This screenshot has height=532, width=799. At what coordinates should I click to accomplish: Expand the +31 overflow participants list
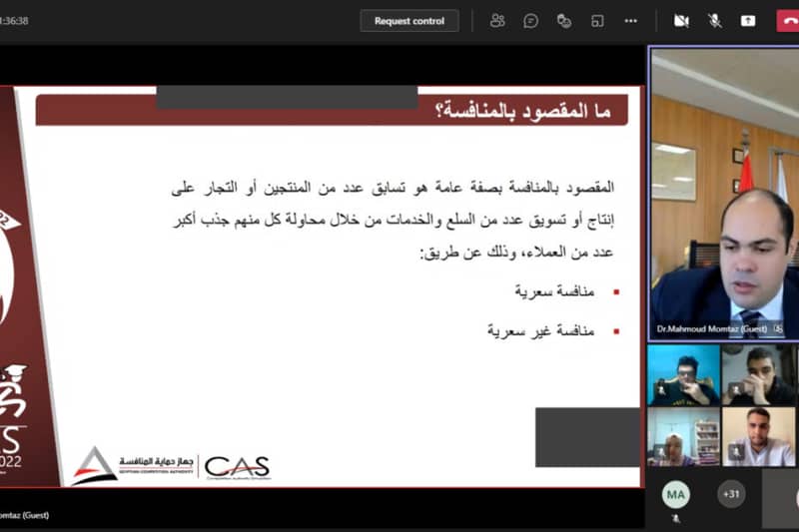(x=731, y=493)
